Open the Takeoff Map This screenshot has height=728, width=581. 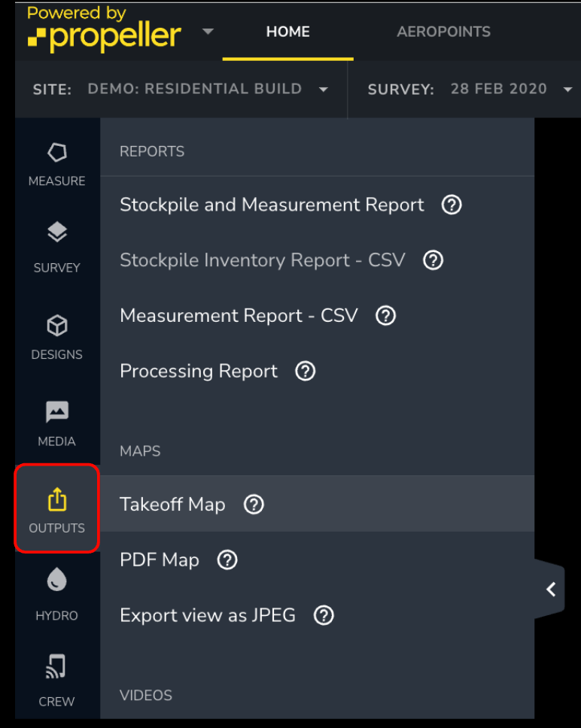pyautogui.click(x=172, y=505)
